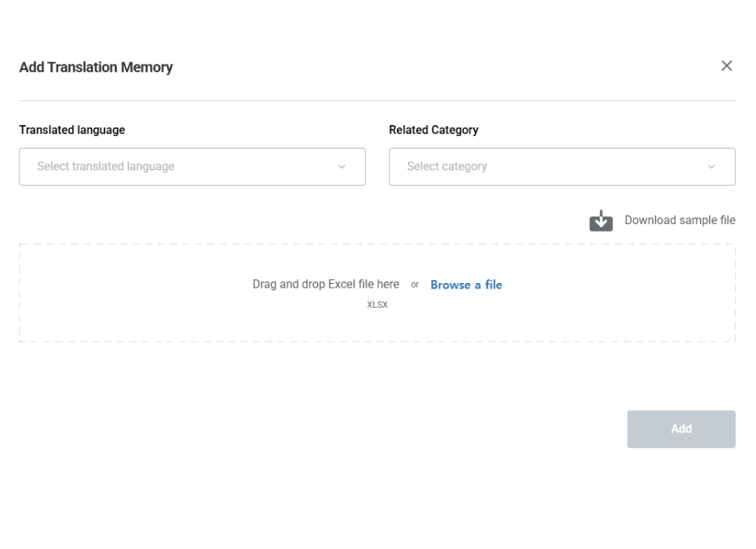Click the 'or' text in the upload area

click(415, 285)
